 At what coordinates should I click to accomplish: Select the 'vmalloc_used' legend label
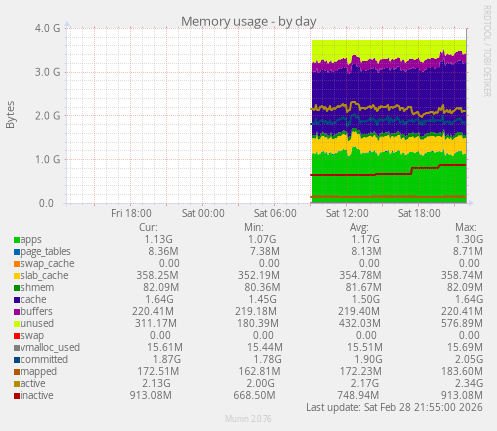(x=50, y=348)
